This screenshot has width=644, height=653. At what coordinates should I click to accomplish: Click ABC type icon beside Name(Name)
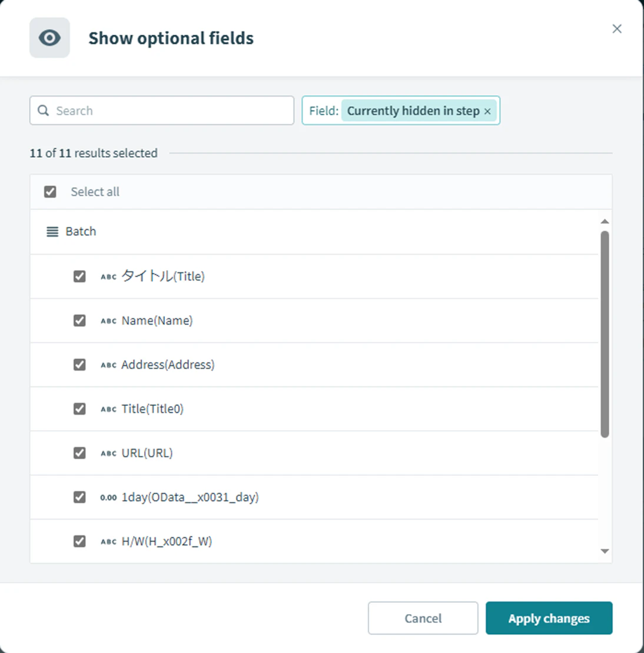[x=108, y=321]
